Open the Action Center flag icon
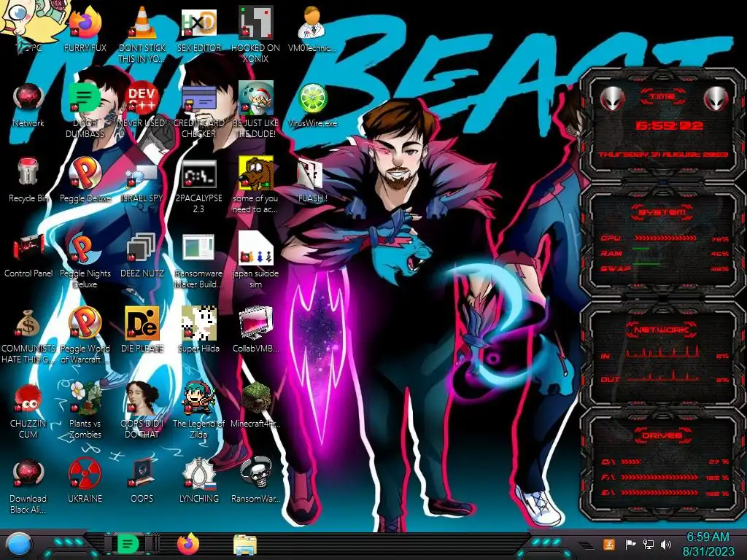The width and height of the screenshot is (747, 560). [630, 544]
